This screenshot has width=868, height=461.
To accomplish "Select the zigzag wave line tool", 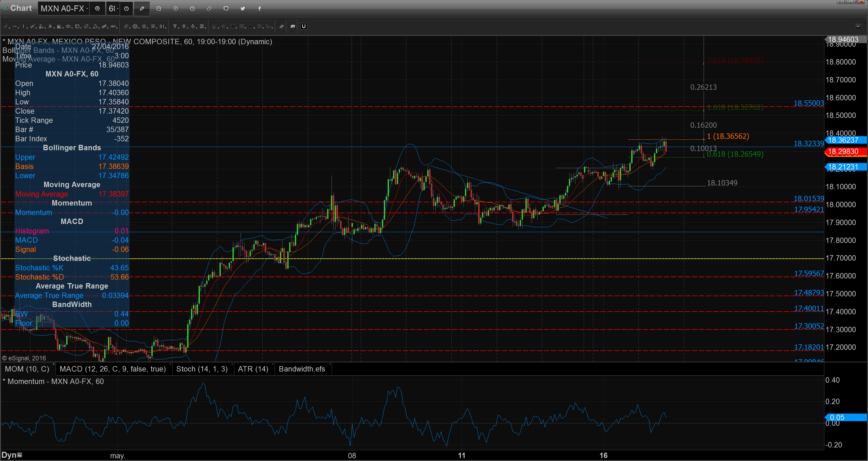I will 32,26.
